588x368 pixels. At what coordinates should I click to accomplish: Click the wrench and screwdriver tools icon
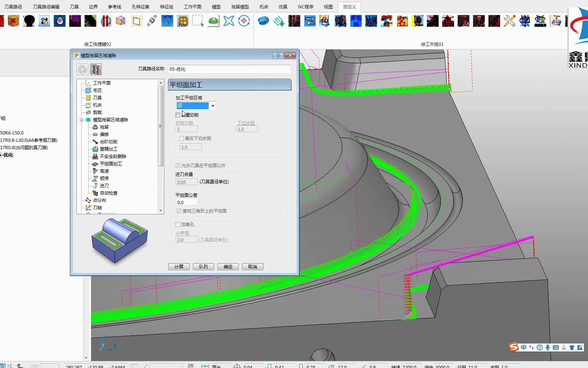point(509,21)
